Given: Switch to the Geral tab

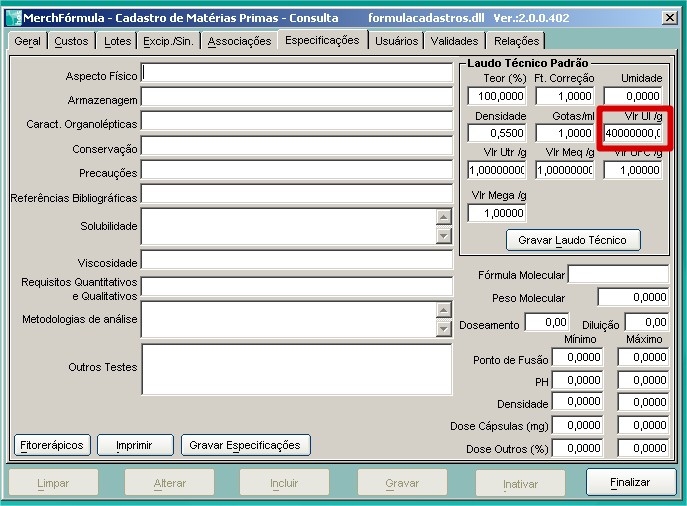Looking at the screenshot, I should click(x=27, y=41).
